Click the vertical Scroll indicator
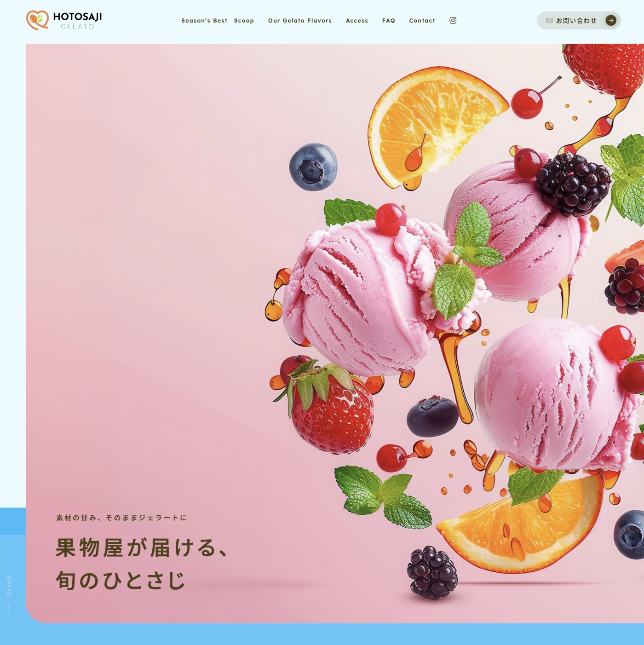Viewport: 644px width, 645px height. pos(9,593)
